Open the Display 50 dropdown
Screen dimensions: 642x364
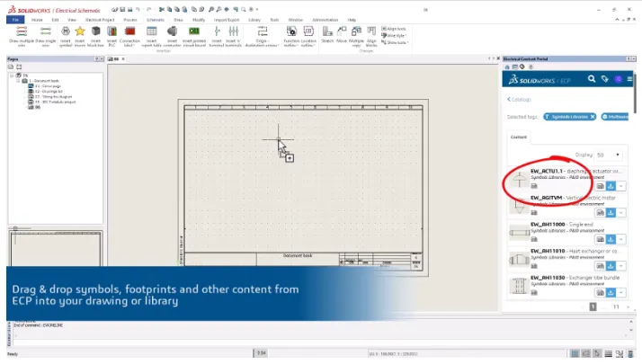click(x=609, y=155)
